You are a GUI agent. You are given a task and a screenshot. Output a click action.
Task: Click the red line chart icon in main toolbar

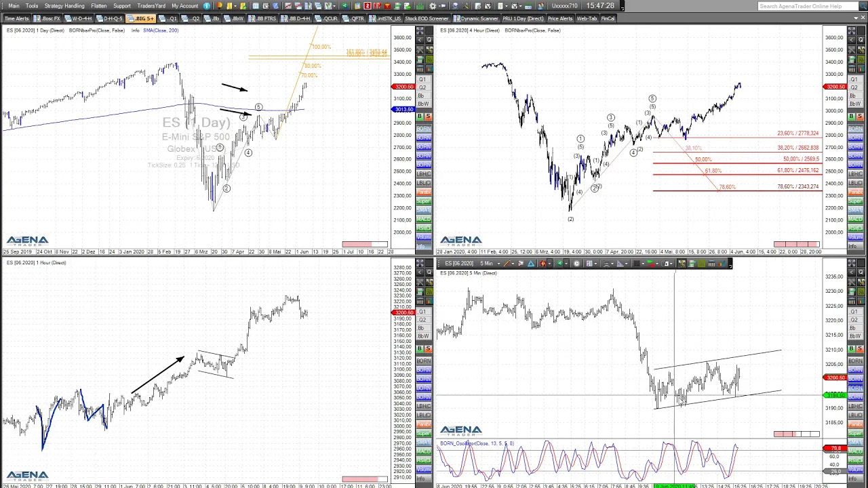[288, 6]
